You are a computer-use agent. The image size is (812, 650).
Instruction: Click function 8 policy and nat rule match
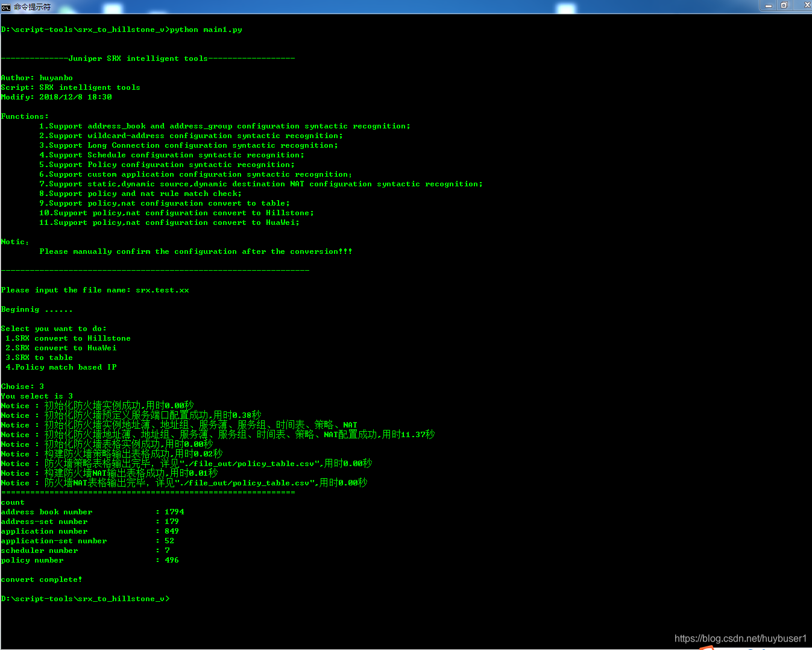140,194
